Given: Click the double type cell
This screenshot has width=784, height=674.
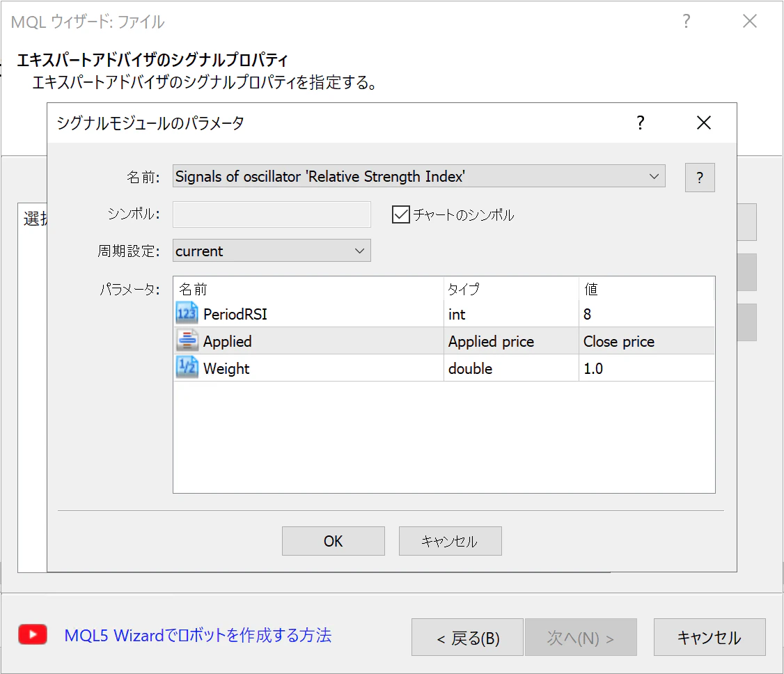Looking at the screenshot, I should tap(511, 368).
